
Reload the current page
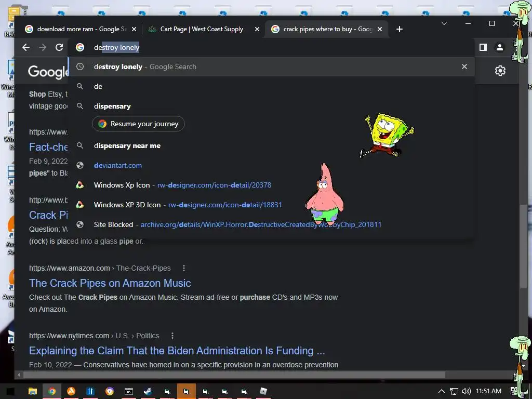pos(59,47)
